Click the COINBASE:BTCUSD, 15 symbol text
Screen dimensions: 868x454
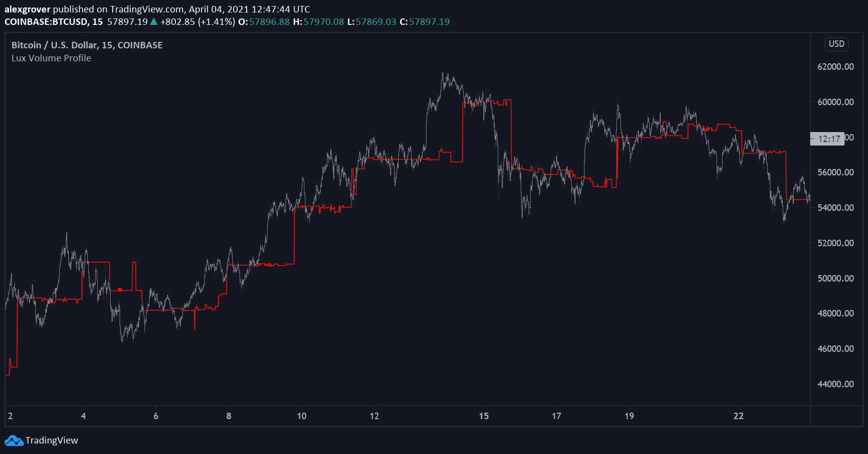(x=54, y=21)
